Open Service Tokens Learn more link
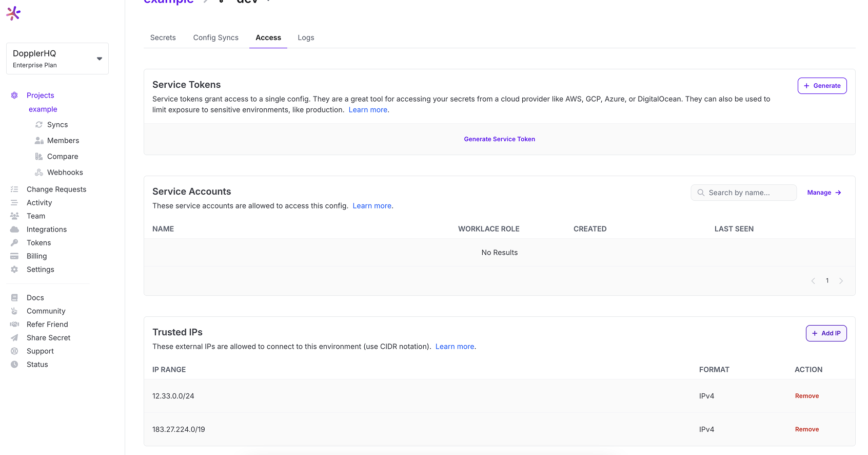Viewport: 868px width, 455px height. (368, 110)
